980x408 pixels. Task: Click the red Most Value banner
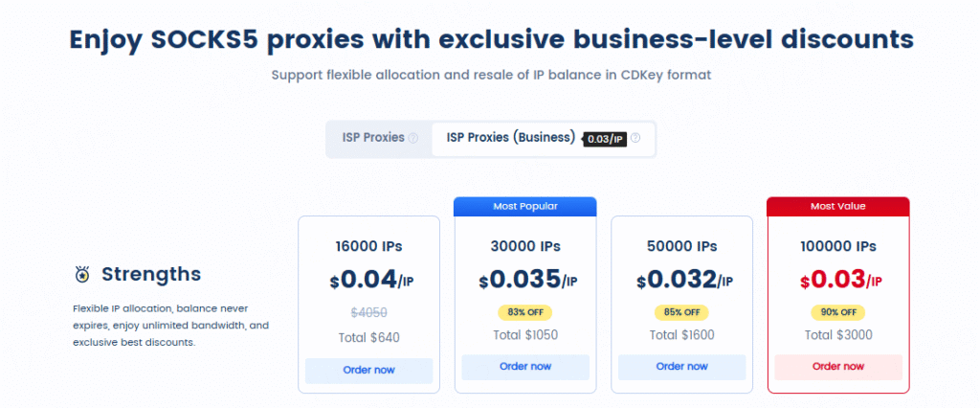pos(837,206)
